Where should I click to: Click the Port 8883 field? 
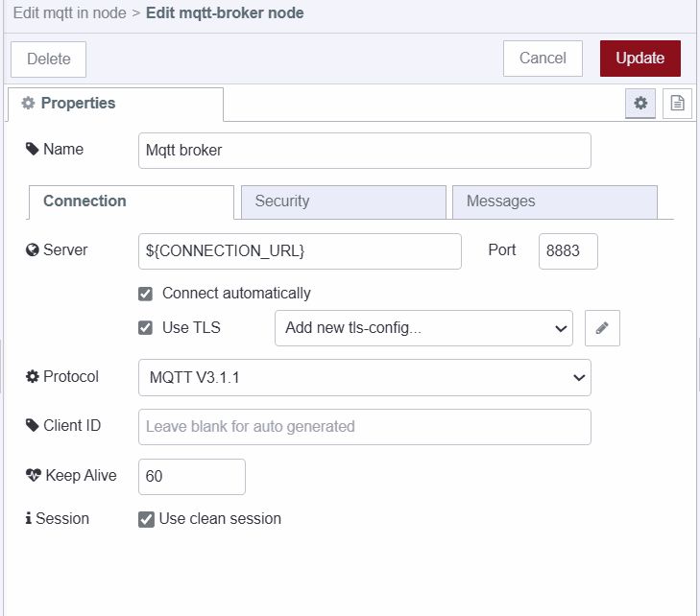pyautogui.click(x=567, y=251)
